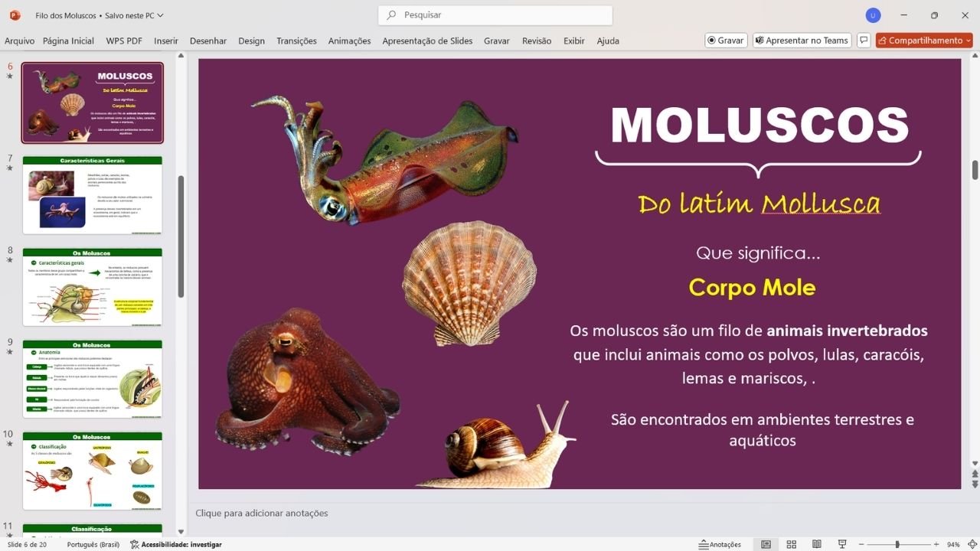Select slide 9 Anatomia thumbnail
980x551 pixels.
92,379
